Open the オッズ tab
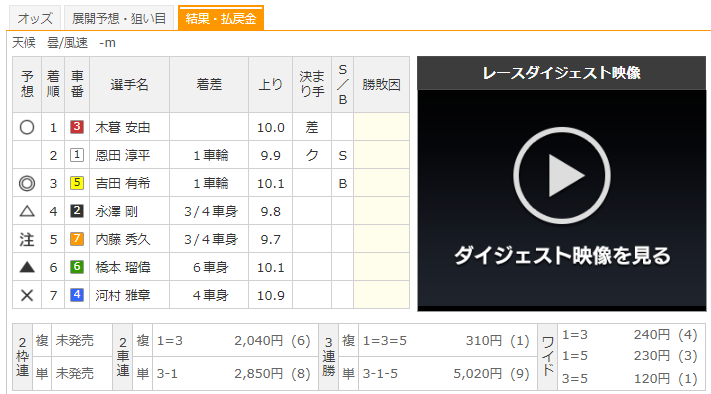 pyautogui.click(x=35, y=18)
